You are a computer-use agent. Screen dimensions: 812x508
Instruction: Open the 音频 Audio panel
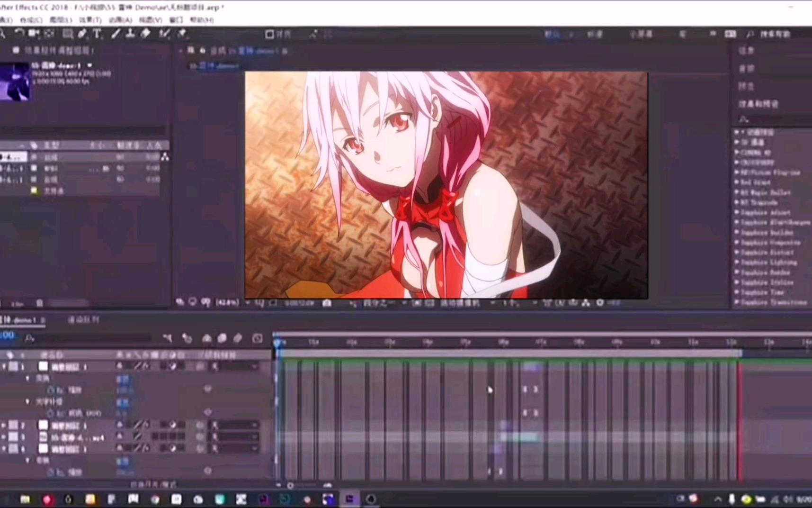pyautogui.click(x=746, y=69)
